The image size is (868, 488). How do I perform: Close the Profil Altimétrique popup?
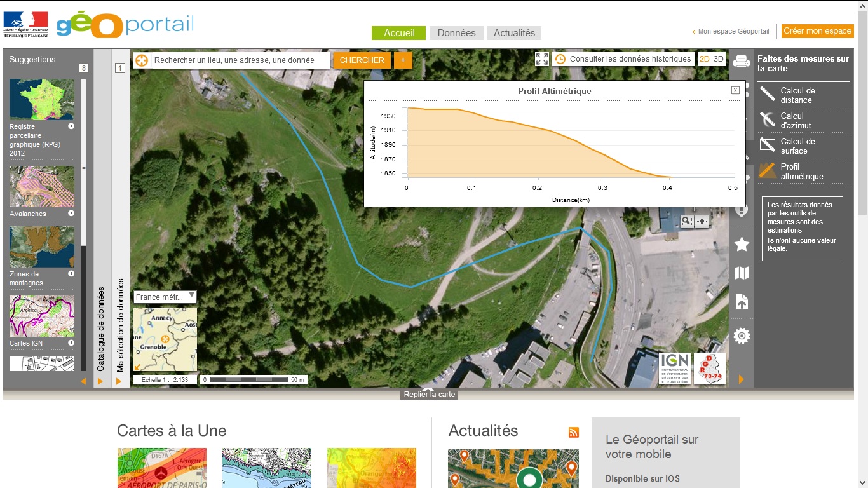pos(735,90)
